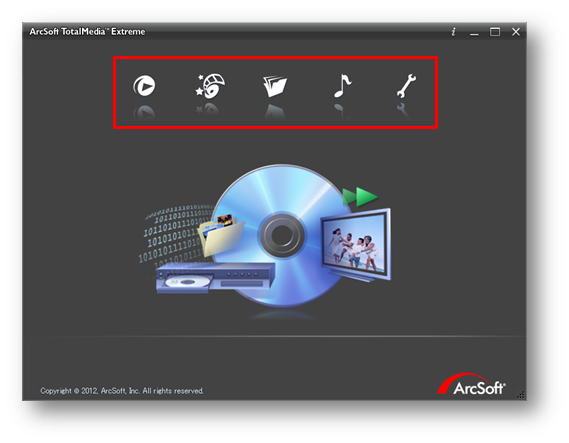Maximize the TotalMedia Extreme window
Screen dimensions: 569x443
[495, 32]
